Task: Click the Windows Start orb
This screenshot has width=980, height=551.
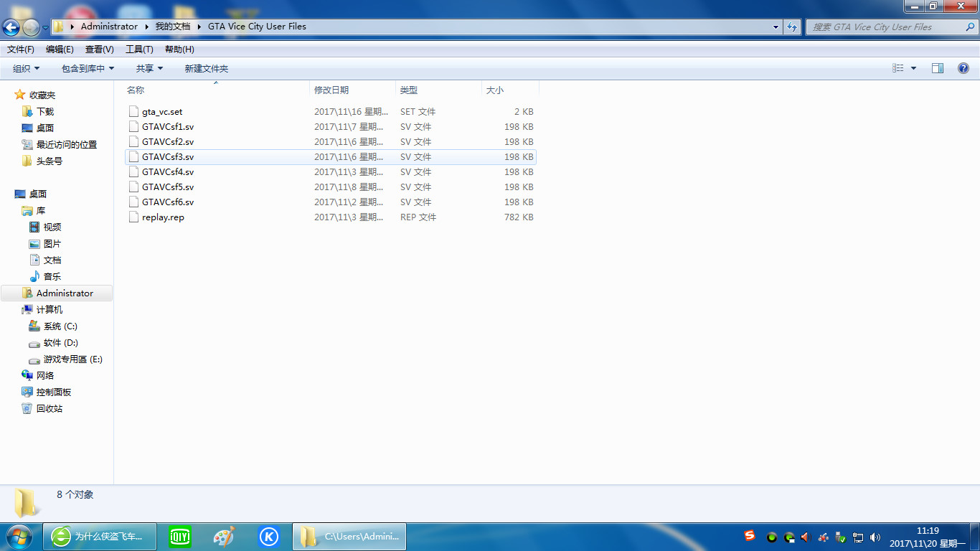Action: [19, 537]
